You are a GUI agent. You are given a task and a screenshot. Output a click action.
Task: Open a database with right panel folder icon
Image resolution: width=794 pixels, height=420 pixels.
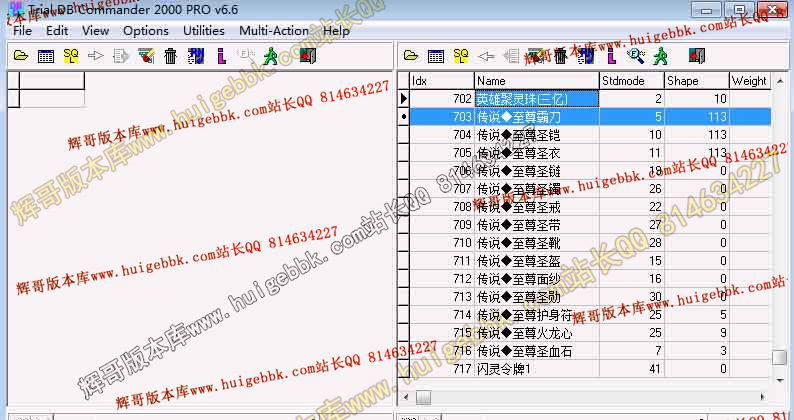[411, 56]
